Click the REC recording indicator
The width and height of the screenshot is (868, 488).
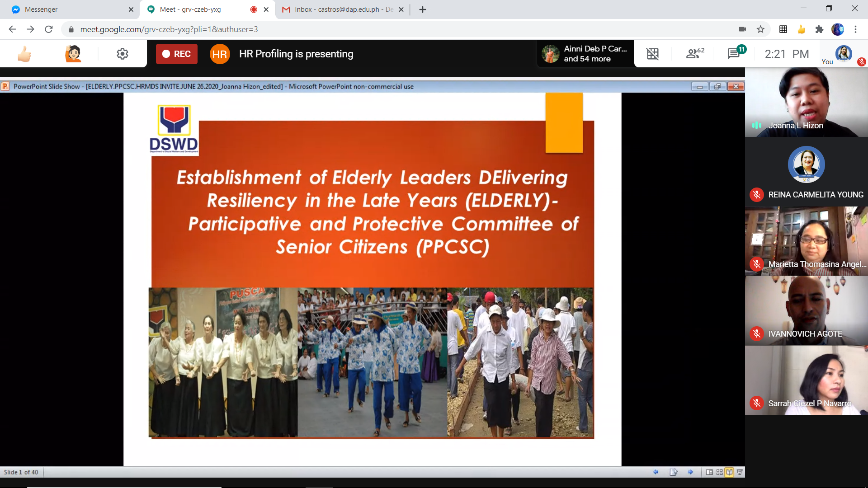(176, 54)
